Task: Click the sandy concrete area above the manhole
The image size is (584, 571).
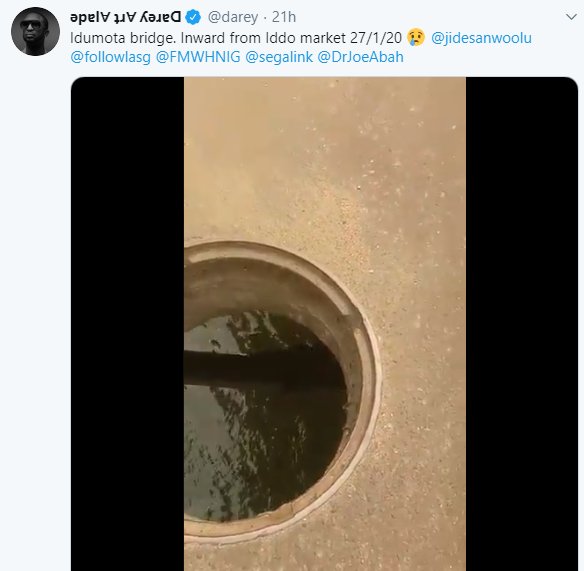Action: click(324, 156)
